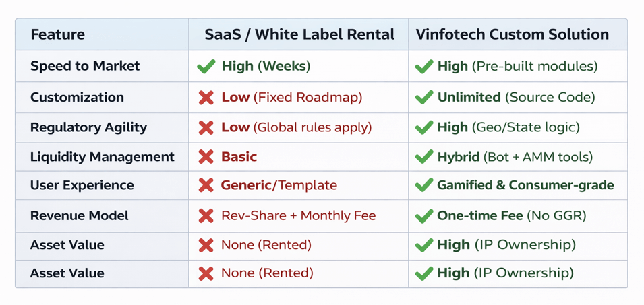Click the red X next to Rev-Share + Monthly Fee
The height and width of the screenshot is (305, 644).
point(206,215)
